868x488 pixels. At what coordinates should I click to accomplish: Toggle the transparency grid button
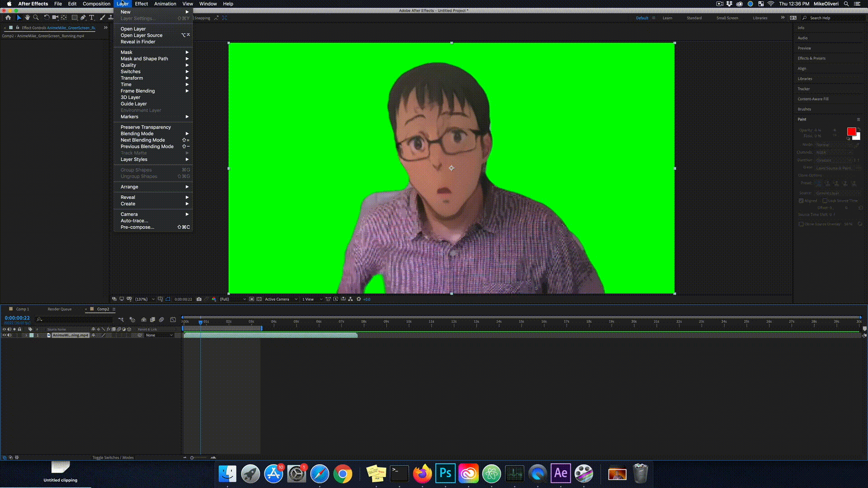259,299
